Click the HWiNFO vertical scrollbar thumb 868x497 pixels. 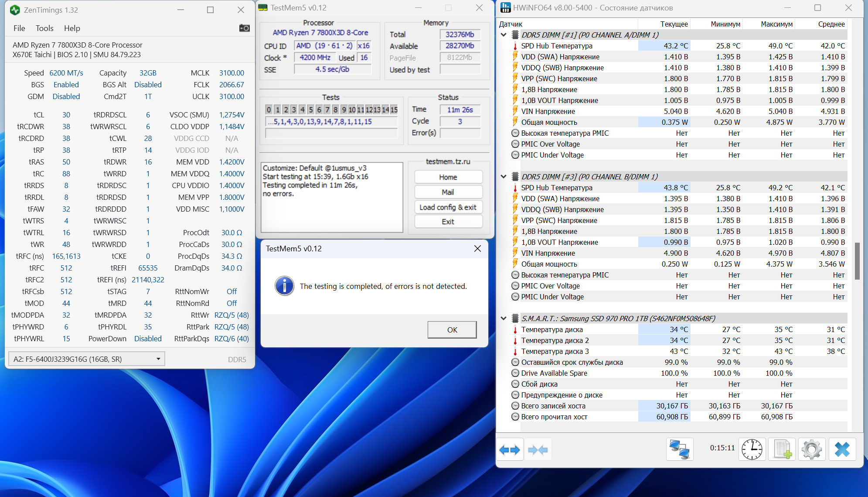coord(857,261)
